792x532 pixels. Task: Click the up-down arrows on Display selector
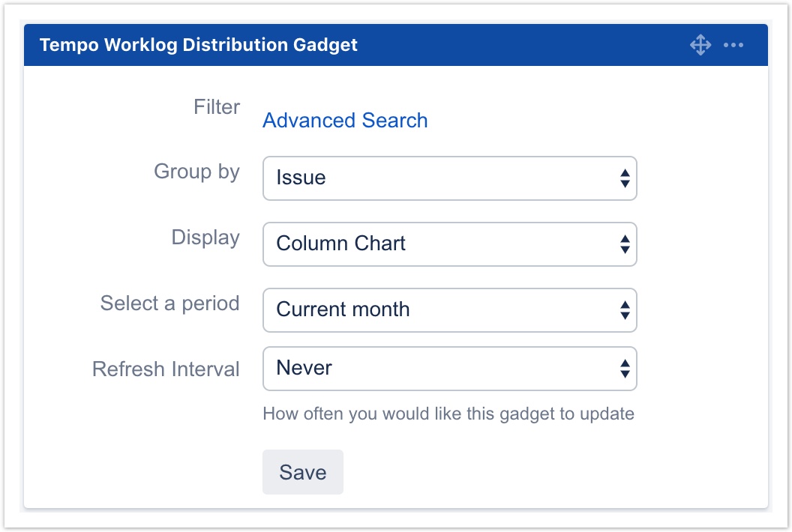pyautogui.click(x=624, y=244)
